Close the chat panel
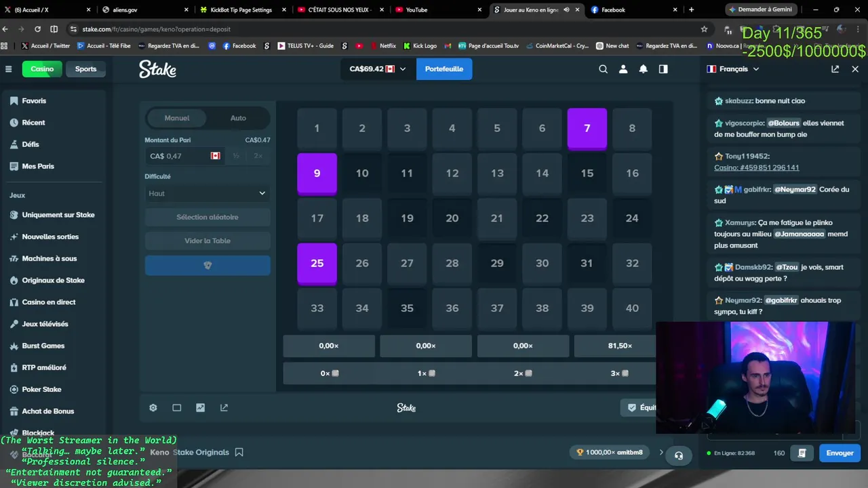Screen dimensions: 868x488 pyautogui.click(x=855, y=69)
